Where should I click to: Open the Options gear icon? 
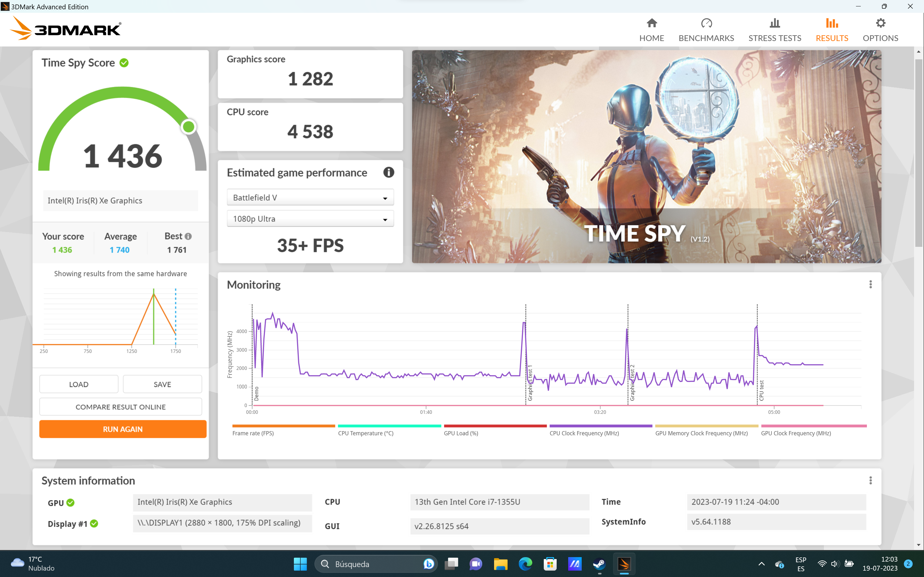pos(880,24)
